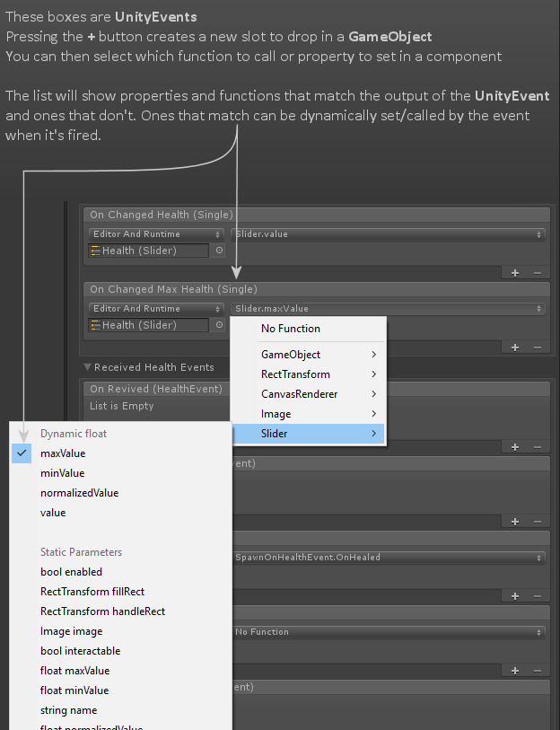Add listener to On Changed Max Health event
Image resolution: width=560 pixels, height=730 pixels.
tap(513, 347)
